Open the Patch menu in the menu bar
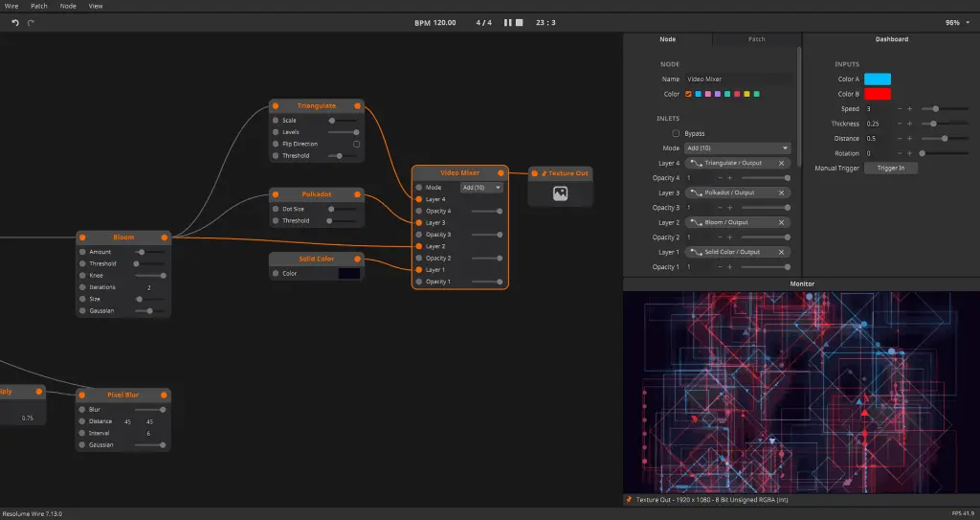 [38, 6]
